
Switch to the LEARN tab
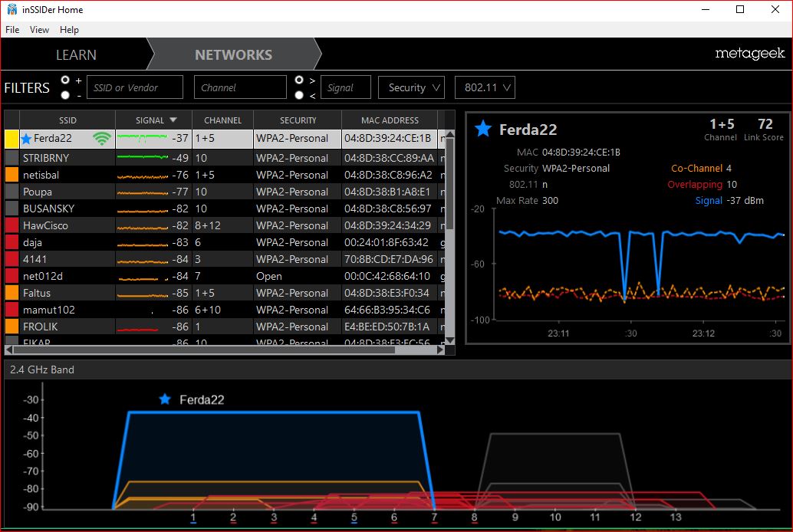76,55
